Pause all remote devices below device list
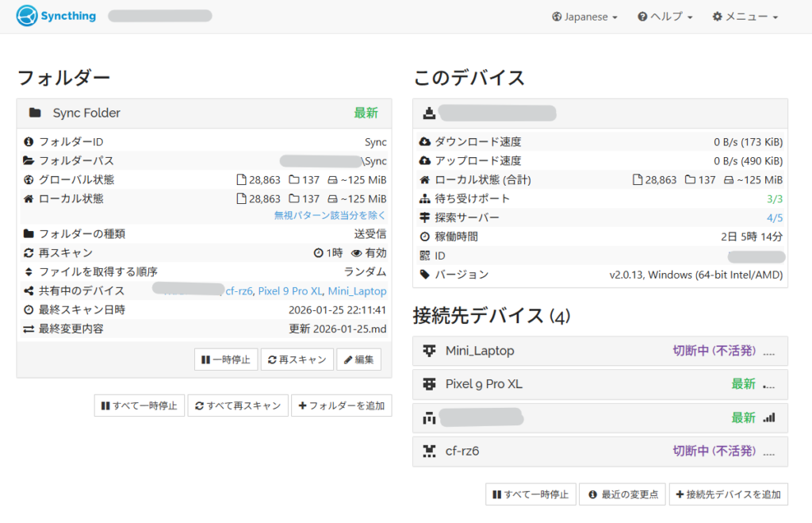 [530, 494]
